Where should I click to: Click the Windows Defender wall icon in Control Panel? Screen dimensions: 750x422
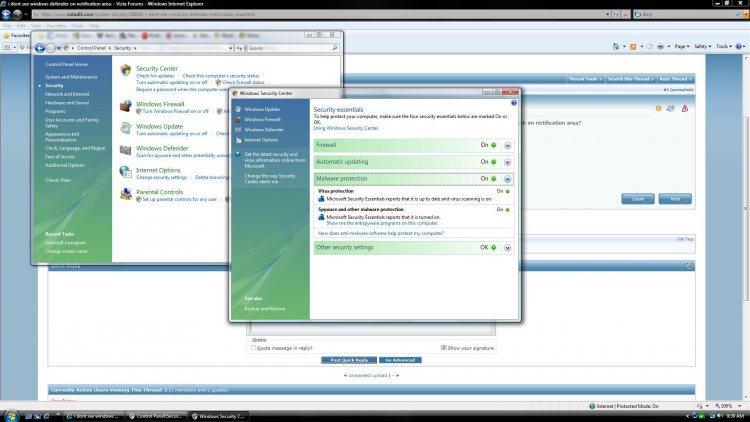click(x=126, y=150)
